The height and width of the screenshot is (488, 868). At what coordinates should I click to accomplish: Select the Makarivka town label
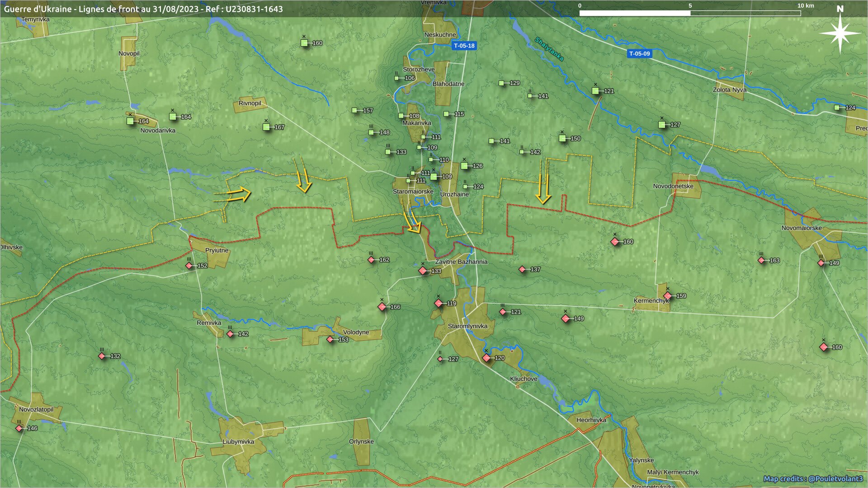click(x=417, y=123)
